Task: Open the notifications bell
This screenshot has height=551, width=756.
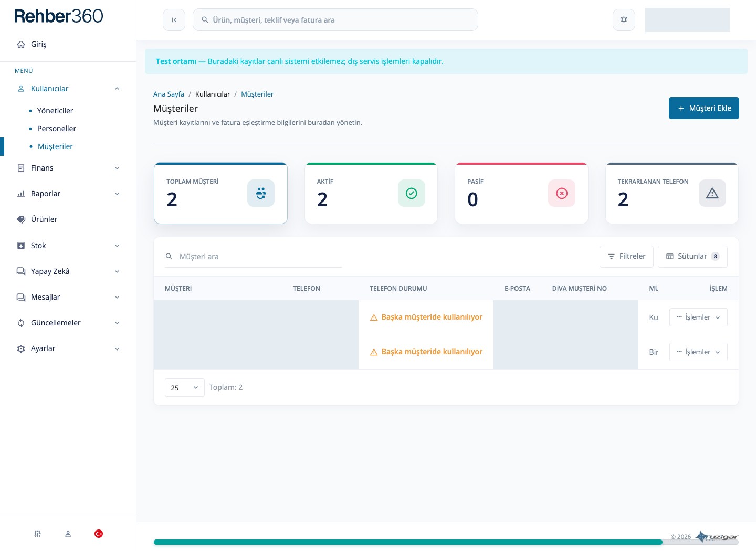Action: point(624,20)
